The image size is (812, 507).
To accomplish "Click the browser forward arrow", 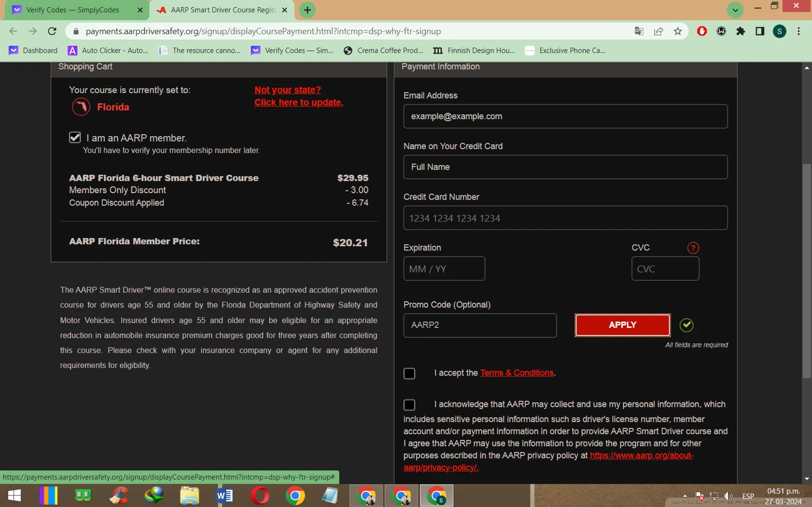I will pos(32,31).
